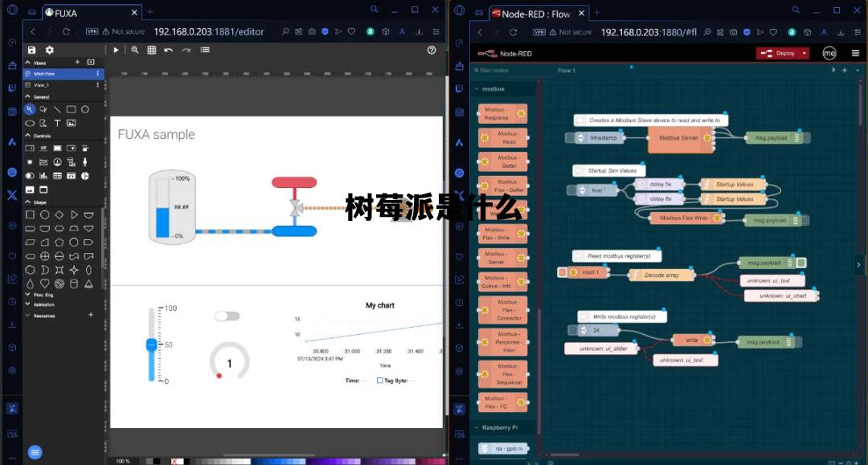The image size is (868, 465).
Task: Select the cylinder shape
Action: pos(74,283)
